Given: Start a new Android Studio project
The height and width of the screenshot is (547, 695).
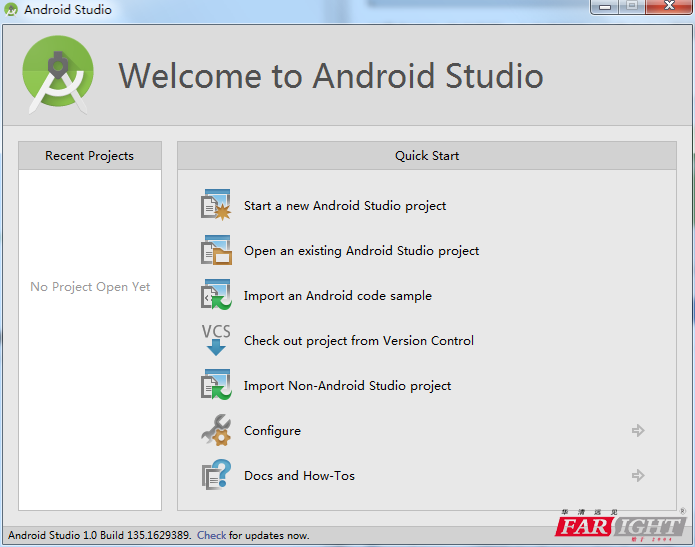Looking at the screenshot, I should (345, 206).
